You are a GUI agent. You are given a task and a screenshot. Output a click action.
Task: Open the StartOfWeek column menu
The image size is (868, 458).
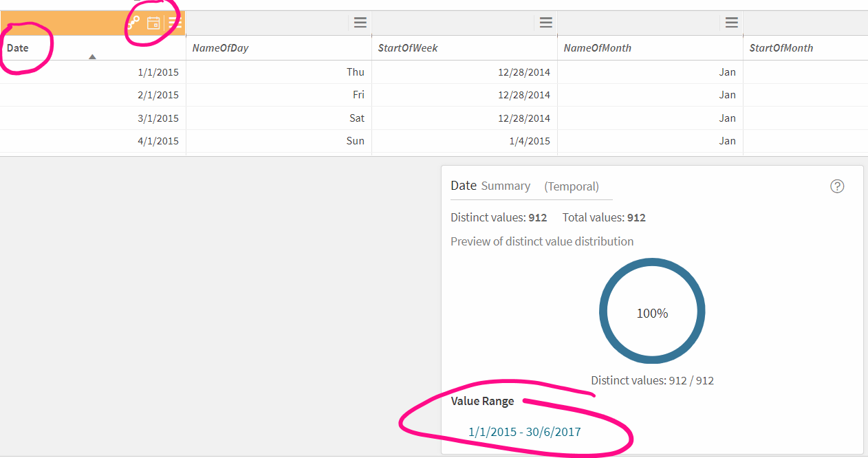click(545, 22)
